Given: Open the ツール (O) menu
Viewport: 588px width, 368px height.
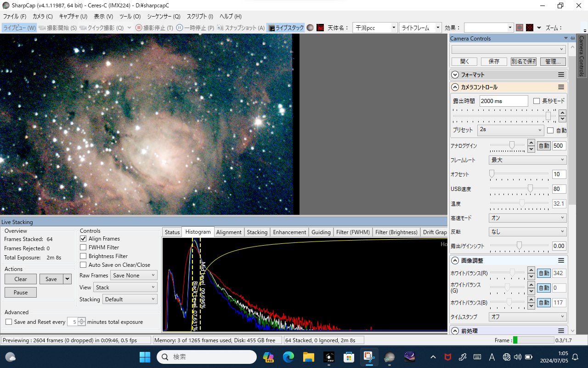Looking at the screenshot, I should click(x=130, y=16).
